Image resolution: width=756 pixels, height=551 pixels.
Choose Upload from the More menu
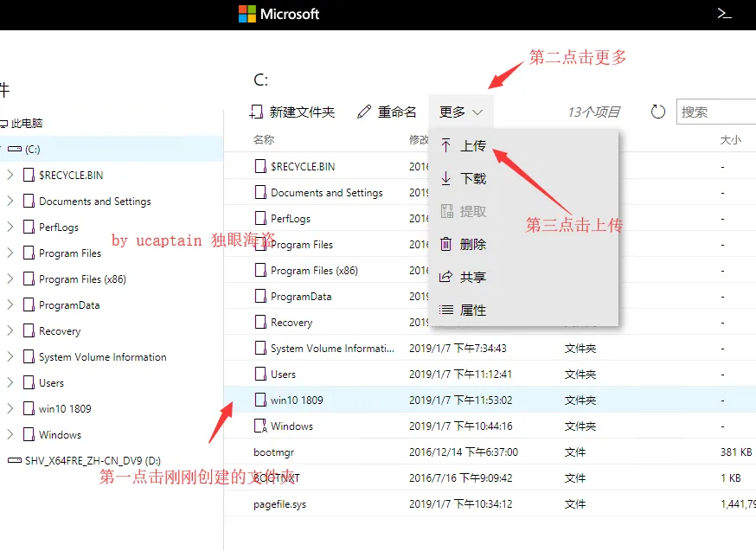pos(523,145)
